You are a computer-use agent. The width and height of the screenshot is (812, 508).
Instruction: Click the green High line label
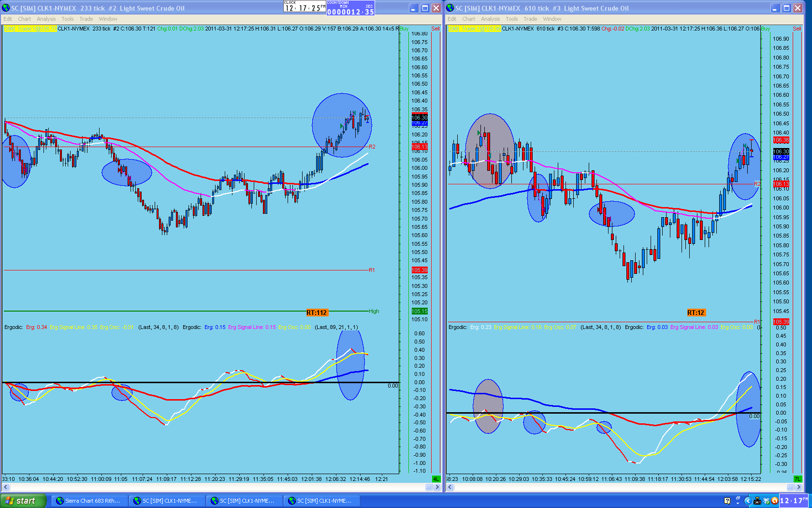pos(374,312)
